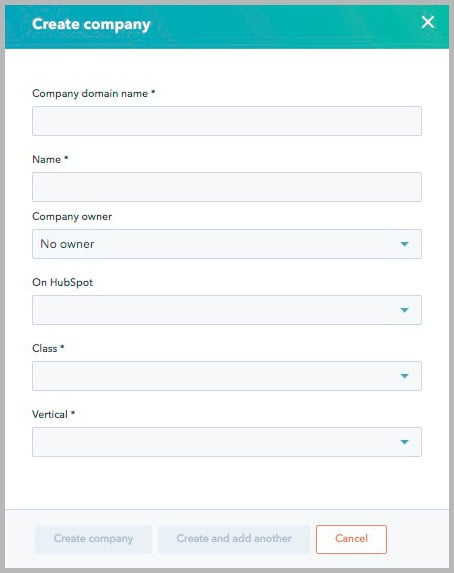The image size is (454, 573).
Task: Click the On HubSpot label text
Action: tap(63, 282)
